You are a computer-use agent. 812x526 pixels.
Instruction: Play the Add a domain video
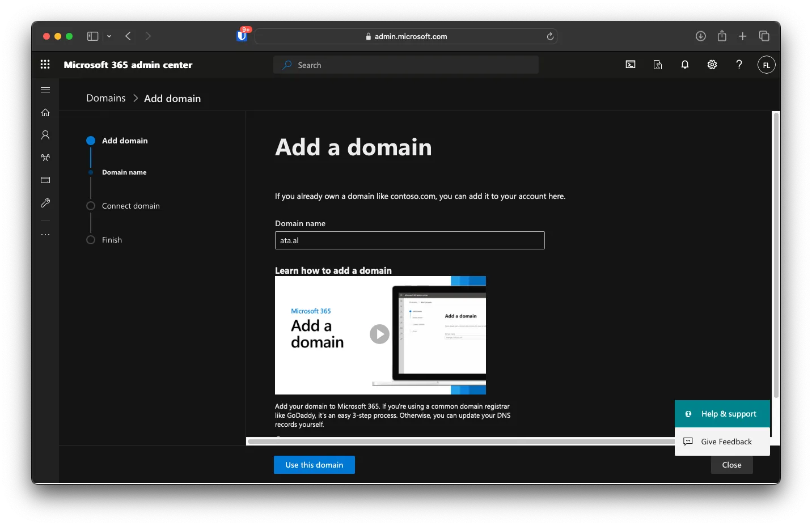pyautogui.click(x=379, y=334)
